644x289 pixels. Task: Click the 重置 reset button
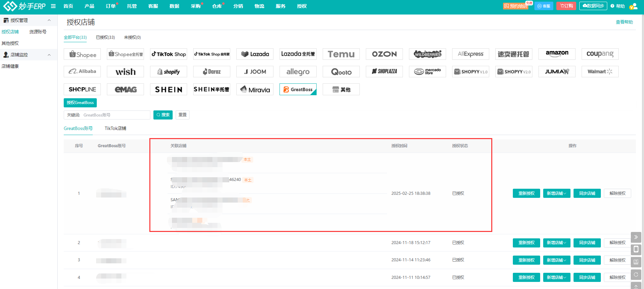(x=182, y=115)
